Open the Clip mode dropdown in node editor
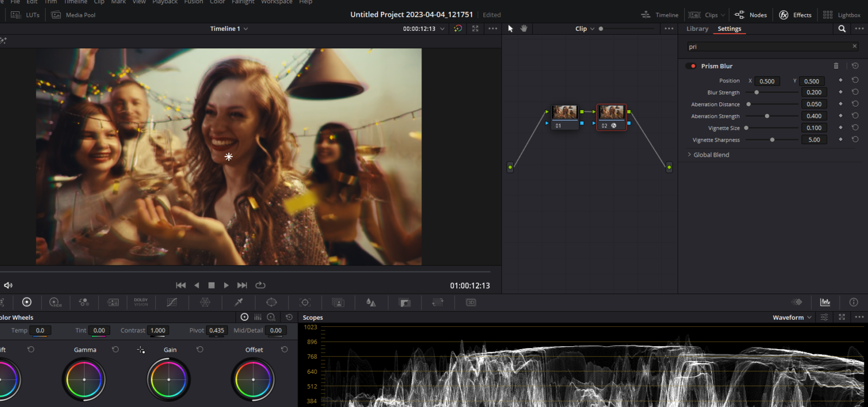 [x=585, y=29]
